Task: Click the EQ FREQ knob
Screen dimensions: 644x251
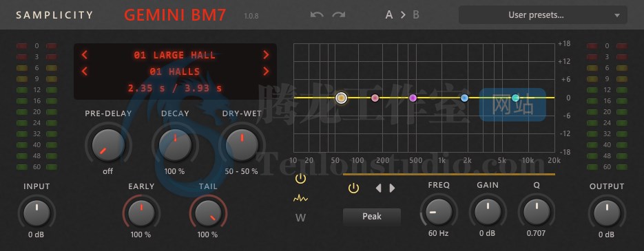Action: (x=439, y=212)
